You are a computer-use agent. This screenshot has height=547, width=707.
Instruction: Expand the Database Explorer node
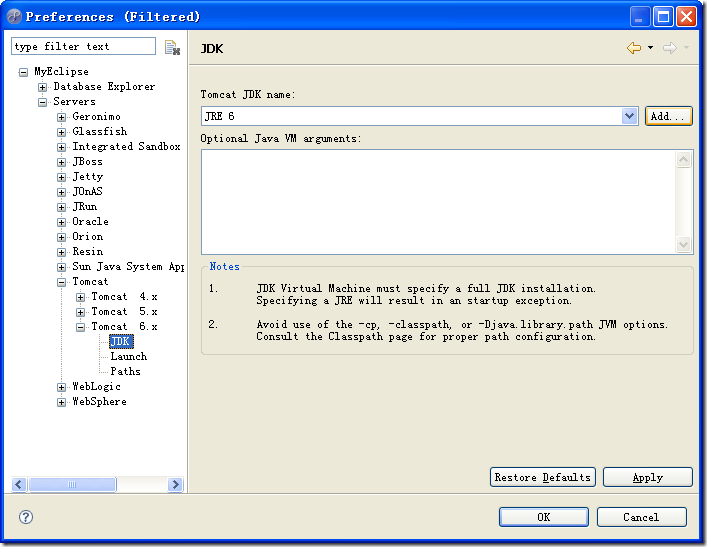pyautogui.click(x=42, y=87)
